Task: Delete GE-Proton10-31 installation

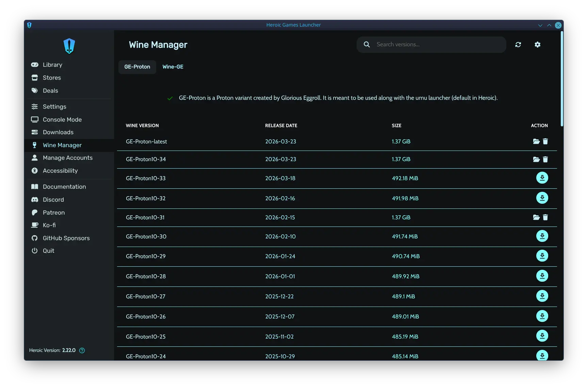Action: point(545,217)
